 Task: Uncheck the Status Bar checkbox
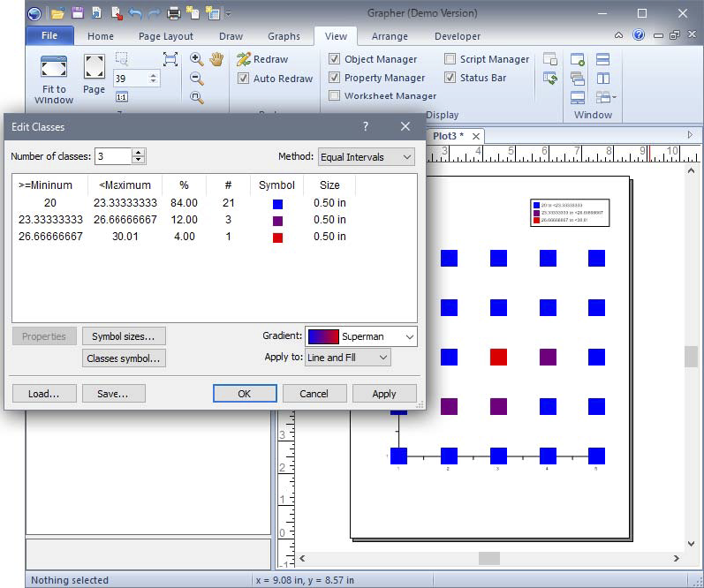pyautogui.click(x=450, y=77)
